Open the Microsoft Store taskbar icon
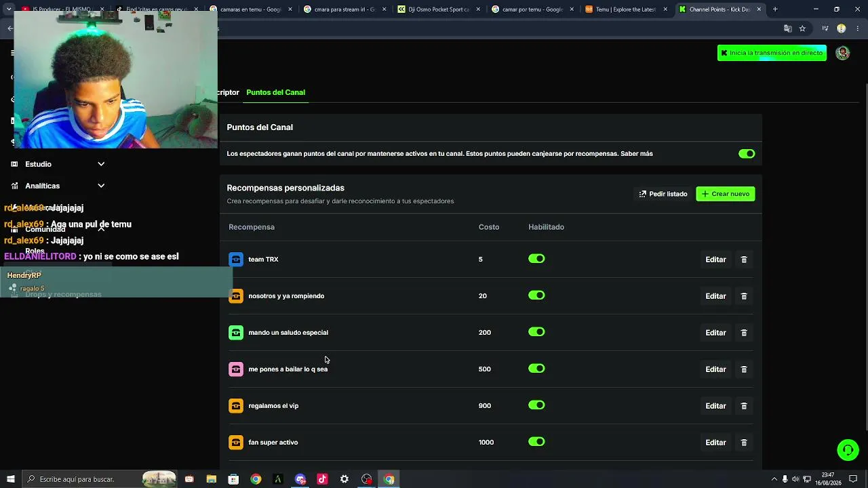Viewport: 868px width, 488px height. [x=233, y=479]
